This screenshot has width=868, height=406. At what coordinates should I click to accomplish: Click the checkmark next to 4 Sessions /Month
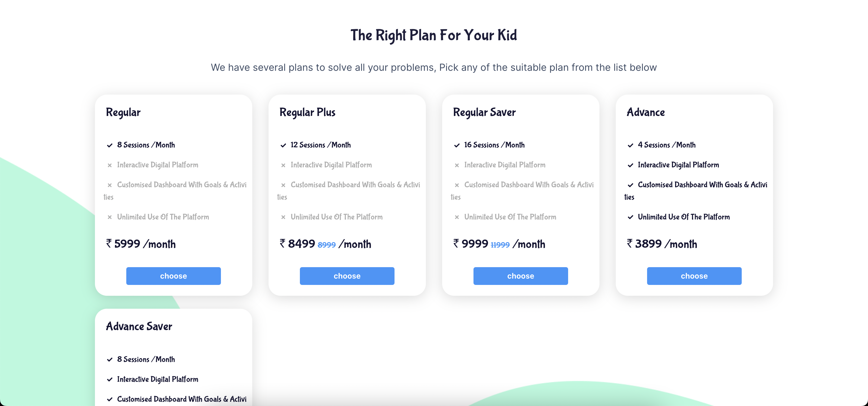click(x=630, y=145)
